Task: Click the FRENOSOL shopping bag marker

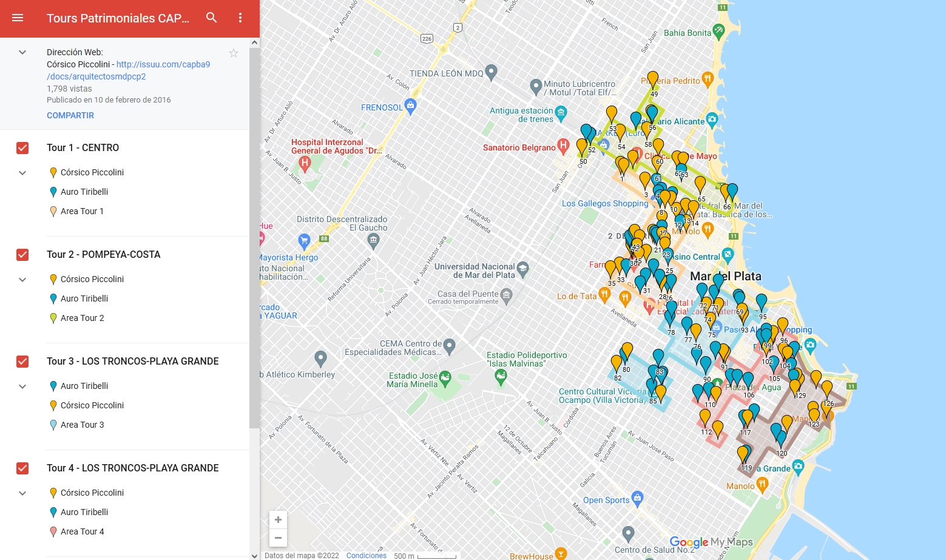Action: [410, 106]
